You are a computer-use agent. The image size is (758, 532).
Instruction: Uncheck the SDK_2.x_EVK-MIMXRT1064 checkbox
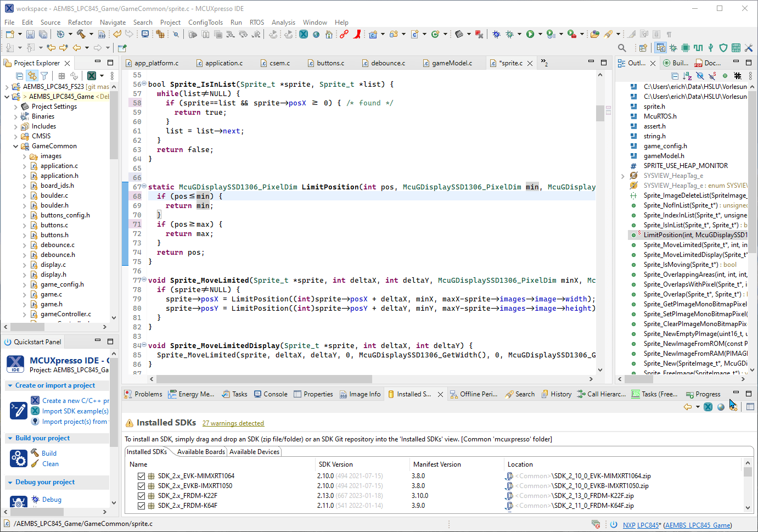click(x=142, y=476)
